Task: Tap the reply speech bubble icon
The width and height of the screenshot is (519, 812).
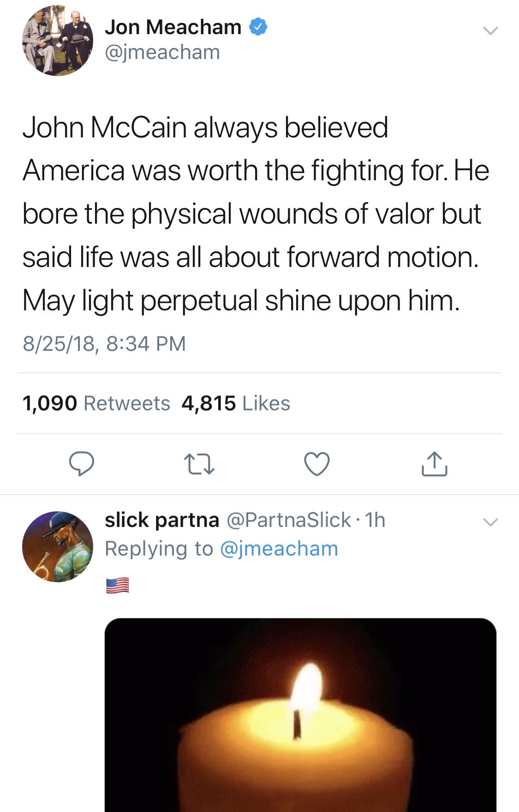Action: click(x=82, y=464)
